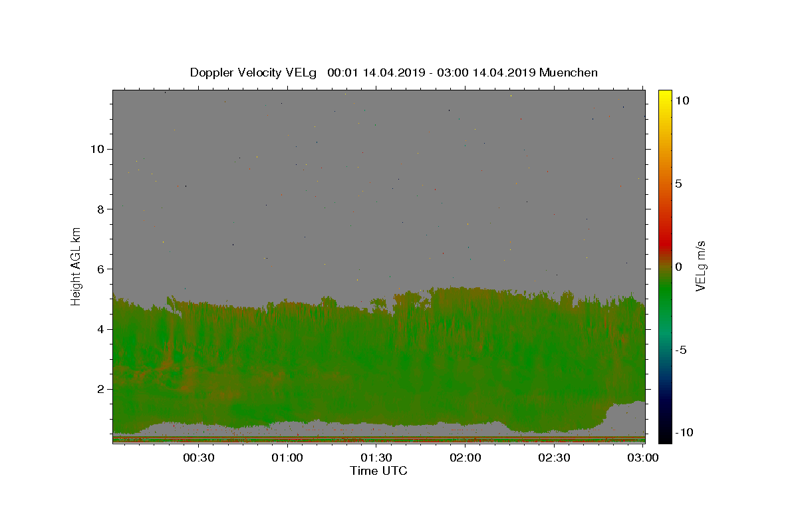Image resolution: width=798 pixels, height=532 pixels.
Task: Click the 'VELg m/s' colorbar label
Action: click(700, 265)
